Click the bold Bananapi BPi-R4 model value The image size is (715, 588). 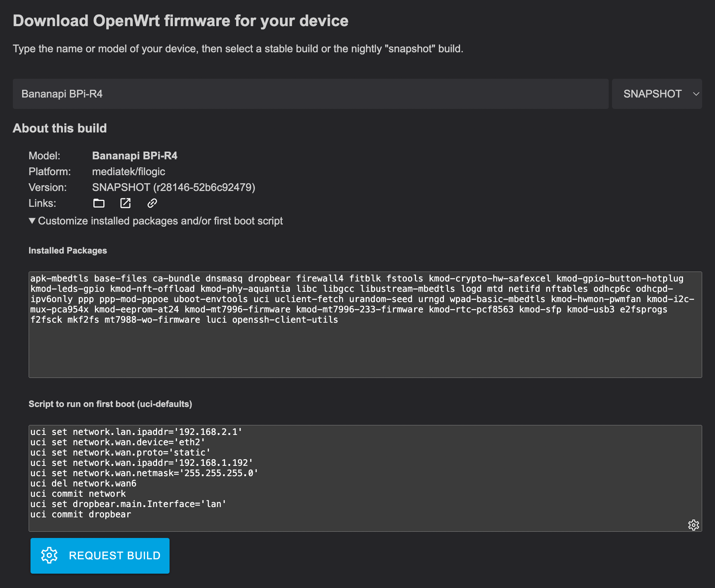[x=135, y=156]
